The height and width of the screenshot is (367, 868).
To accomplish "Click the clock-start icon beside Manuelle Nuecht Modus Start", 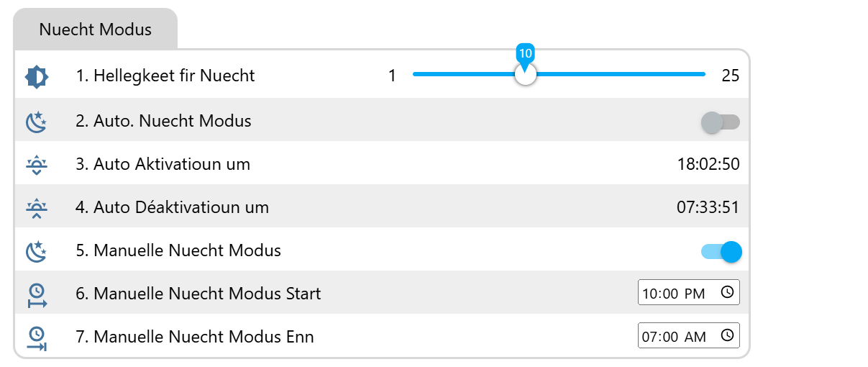I will 37,294.
